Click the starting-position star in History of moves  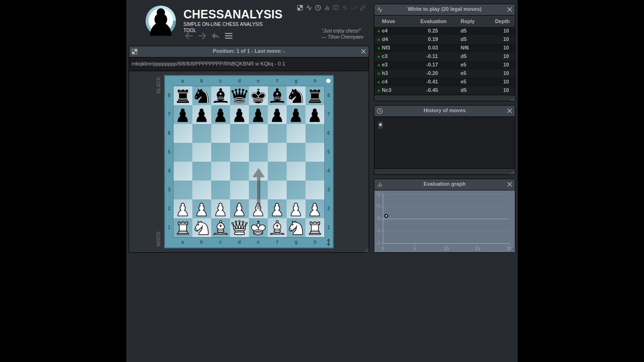tap(380, 124)
